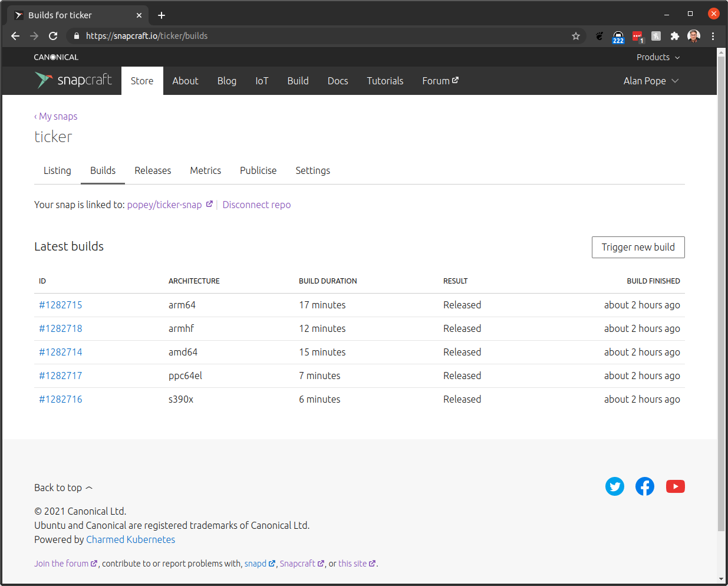Click the Canonical logo in the top bar
The image size is (728, 586).
pyautogui.click(x=56, y=57)
